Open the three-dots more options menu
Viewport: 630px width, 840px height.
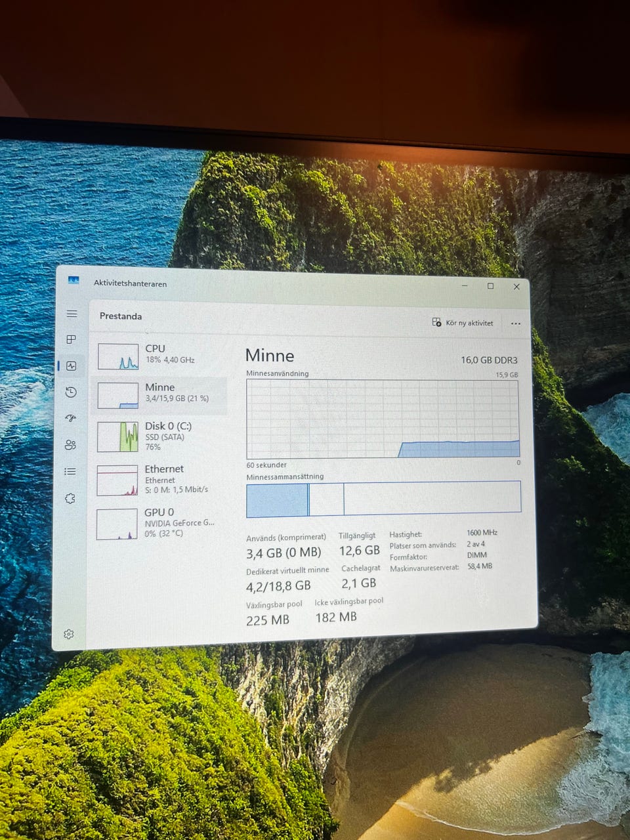[x=516, y=324]
